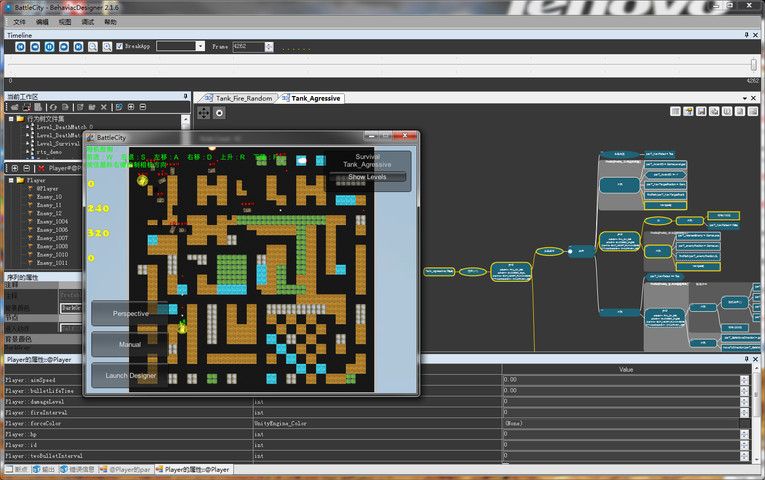Expand the Level_Survival tree node
The width and height of the screenshot is (765, 480).
[x=28, y=144]
